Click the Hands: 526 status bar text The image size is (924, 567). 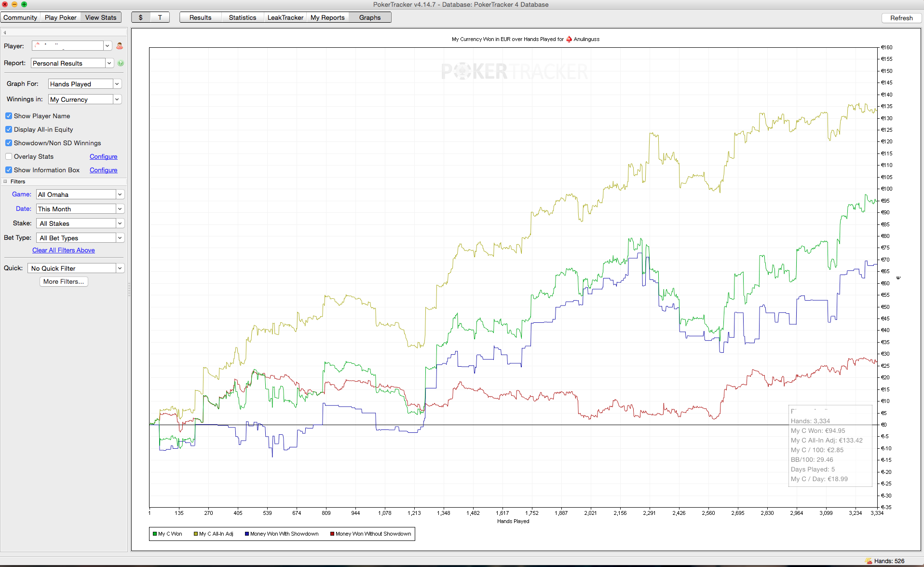click(889, 561)
